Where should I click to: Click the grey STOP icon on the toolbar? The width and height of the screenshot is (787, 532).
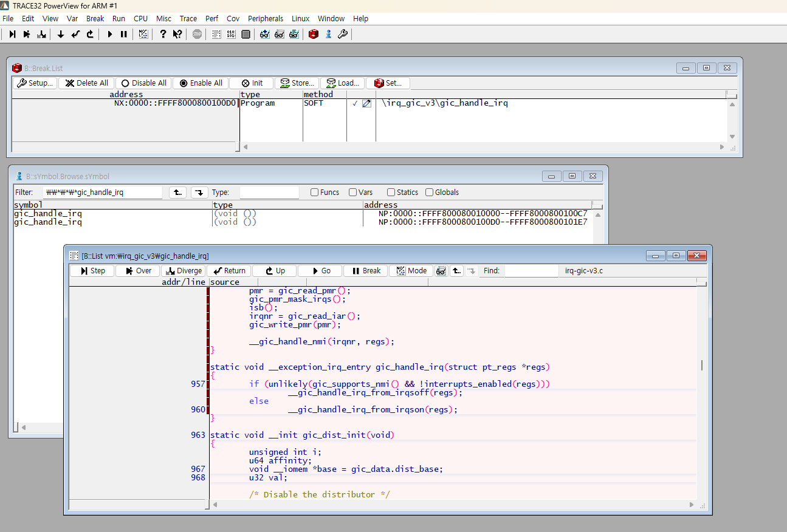coord(196,34)
